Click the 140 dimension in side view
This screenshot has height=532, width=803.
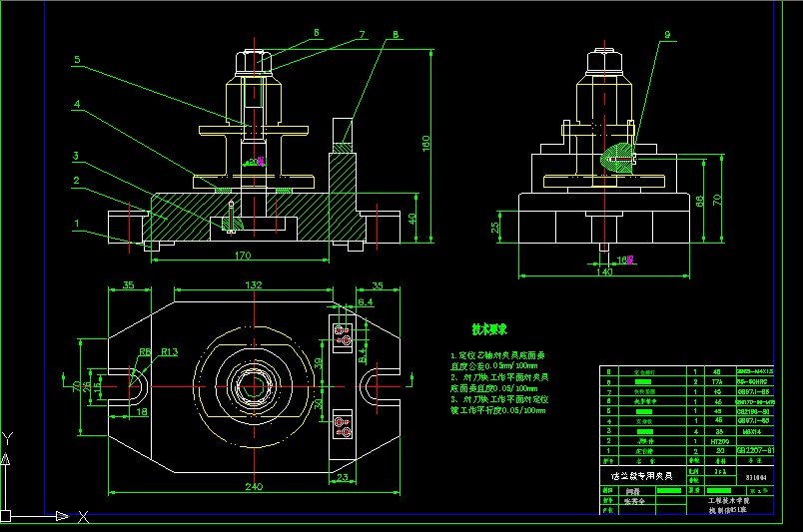click(603, 270)
